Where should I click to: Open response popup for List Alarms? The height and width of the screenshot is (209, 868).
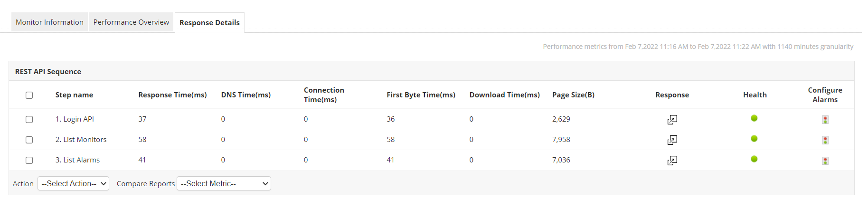(x=672, y=161)
